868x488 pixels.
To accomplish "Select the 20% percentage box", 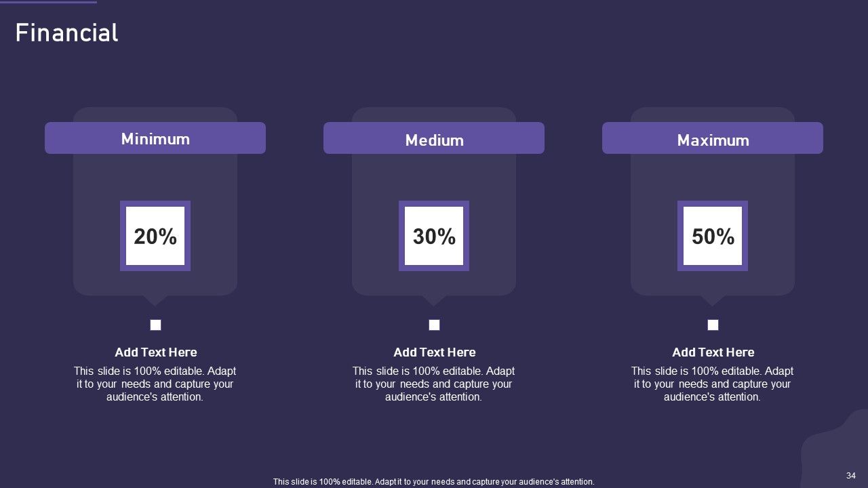I will click(155, 236).
